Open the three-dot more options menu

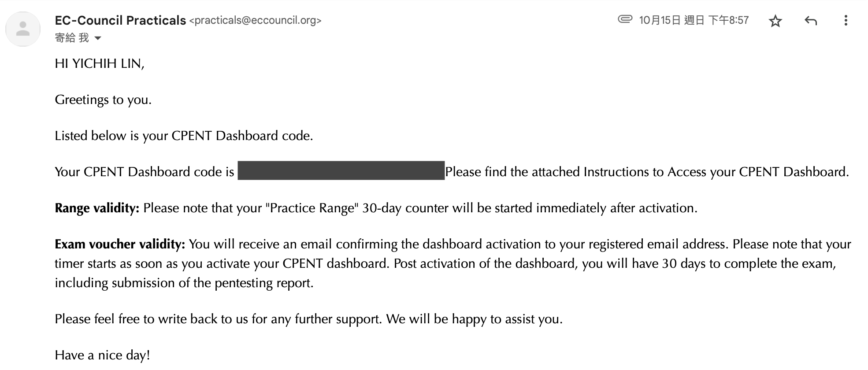(x=846, y=20)
